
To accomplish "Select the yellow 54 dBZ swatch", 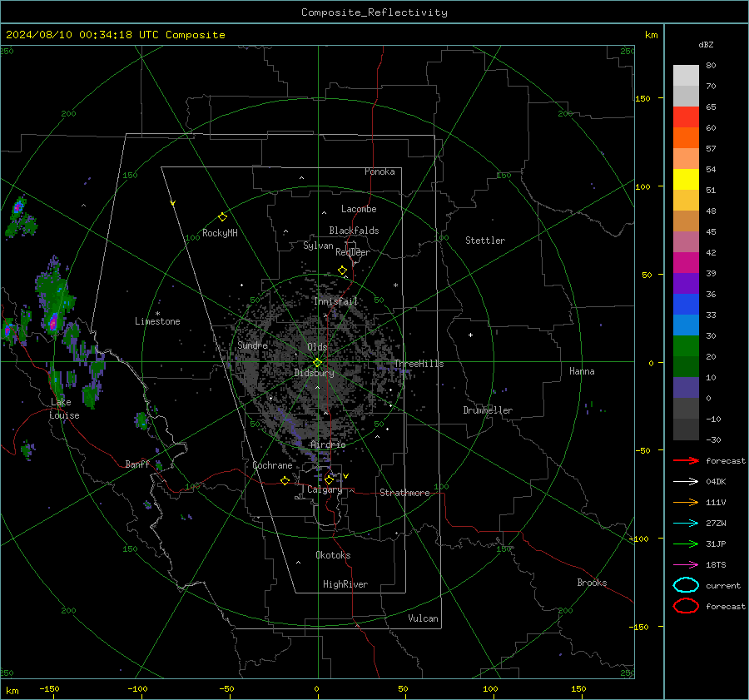I will (686, 180).
